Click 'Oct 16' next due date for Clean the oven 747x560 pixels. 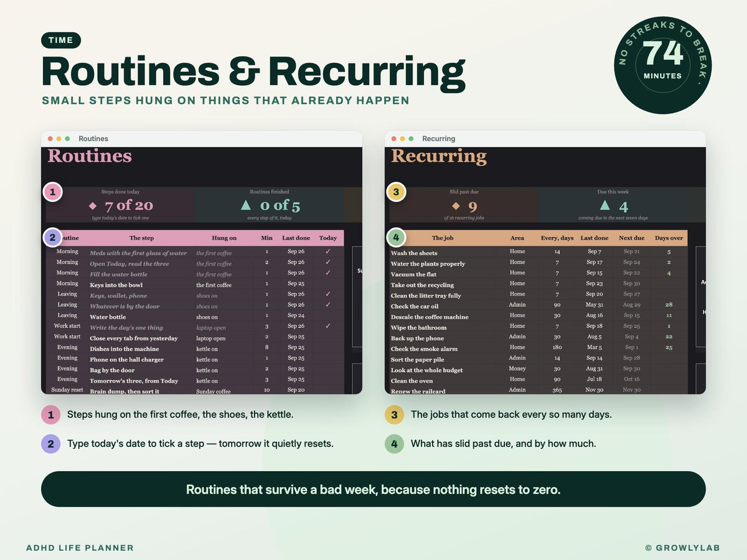tap(632, 379)
